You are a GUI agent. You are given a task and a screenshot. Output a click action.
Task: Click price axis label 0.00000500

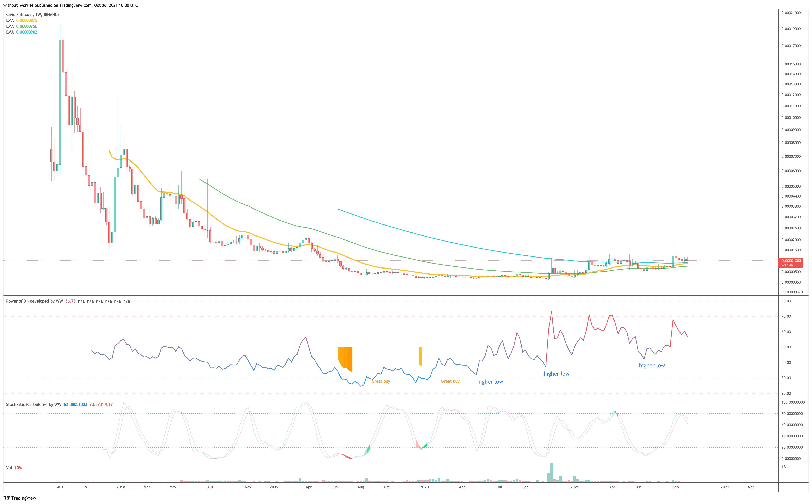click(791, 272)
